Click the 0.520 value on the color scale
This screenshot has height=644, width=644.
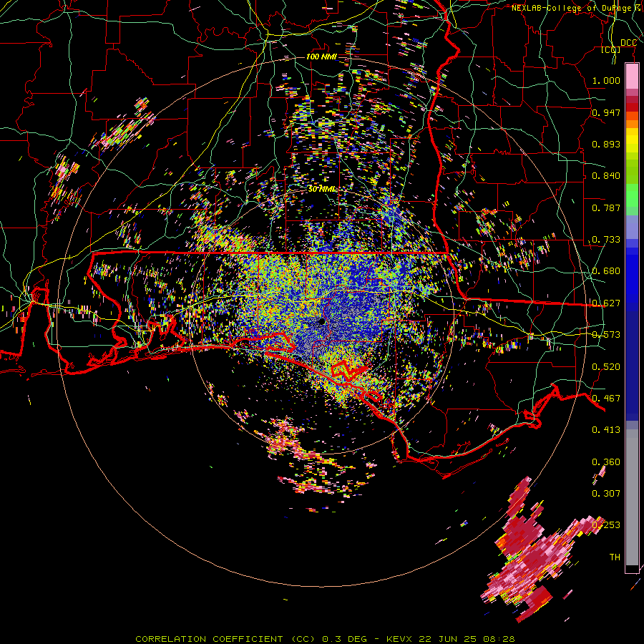tap(606, 367)
